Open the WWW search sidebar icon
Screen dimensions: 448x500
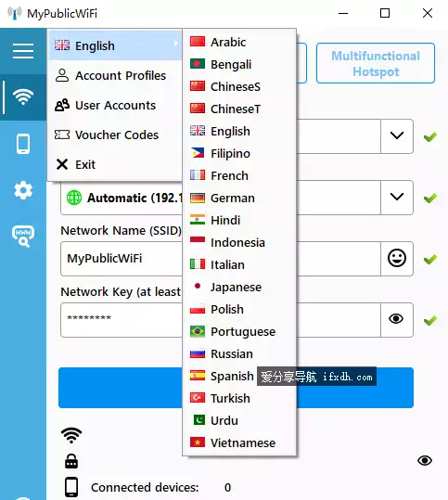tap(23, 237)
